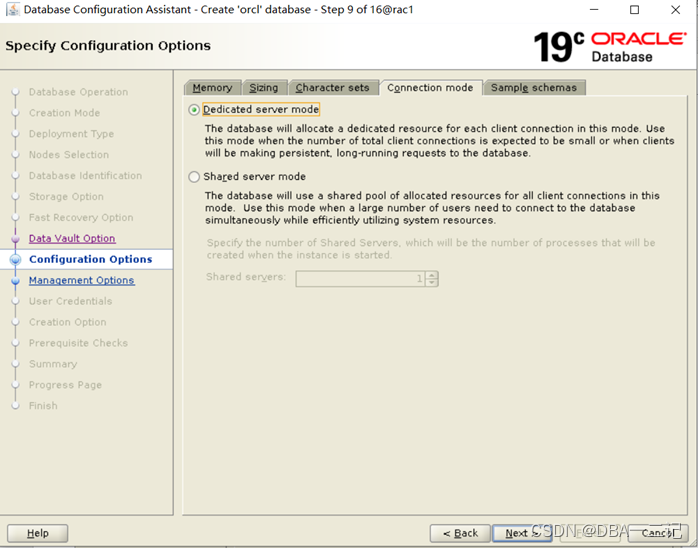Viewport: 698px width, 548px height.
Task: Close the Database Configuration Assistant window
Action: coord(675,9)
